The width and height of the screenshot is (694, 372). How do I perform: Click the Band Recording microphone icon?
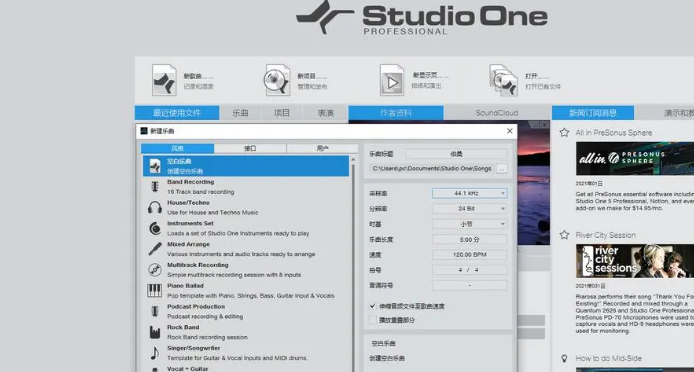[155, 187]
